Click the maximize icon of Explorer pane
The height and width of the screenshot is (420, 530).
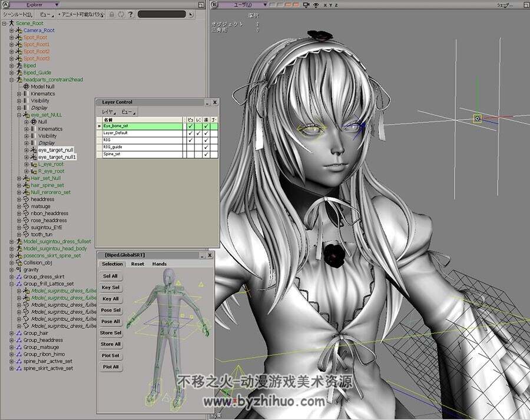pos(201,5)
